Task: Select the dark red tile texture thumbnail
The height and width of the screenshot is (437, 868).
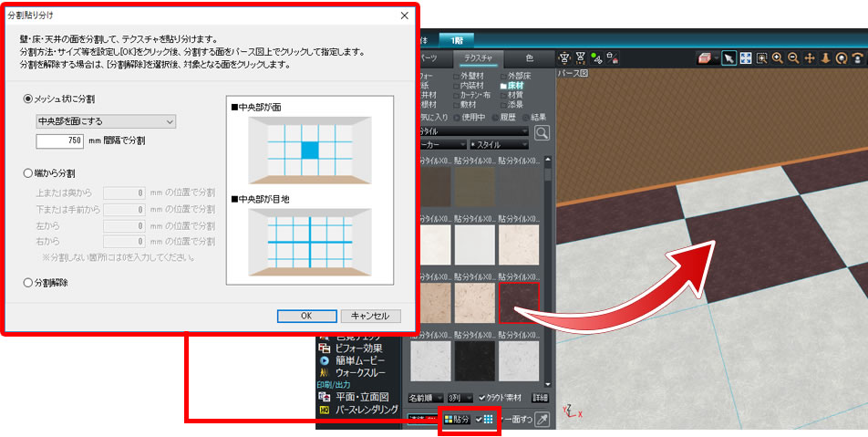Action: point(520,303)
